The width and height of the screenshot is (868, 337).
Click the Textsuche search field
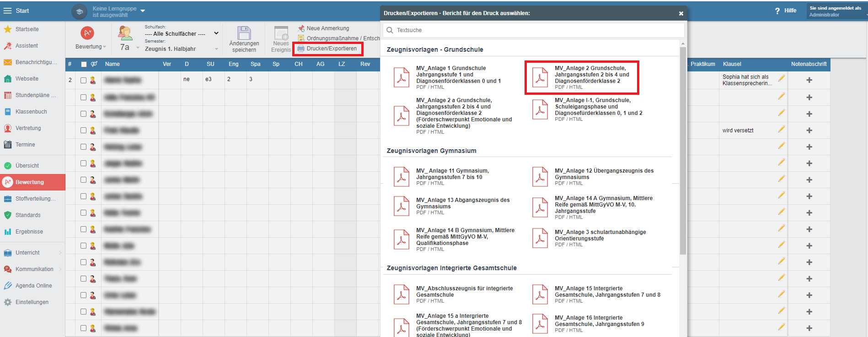(x=535, y=30)
